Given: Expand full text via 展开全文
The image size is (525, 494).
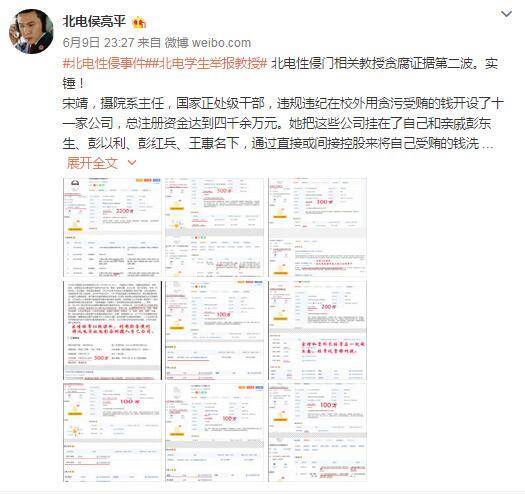Looking at the screenshot, I should pos(92,163).
